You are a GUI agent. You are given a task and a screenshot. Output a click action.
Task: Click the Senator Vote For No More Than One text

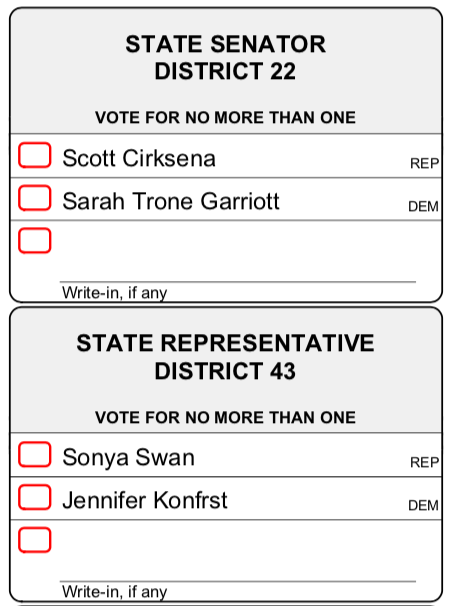click(225, 117)
